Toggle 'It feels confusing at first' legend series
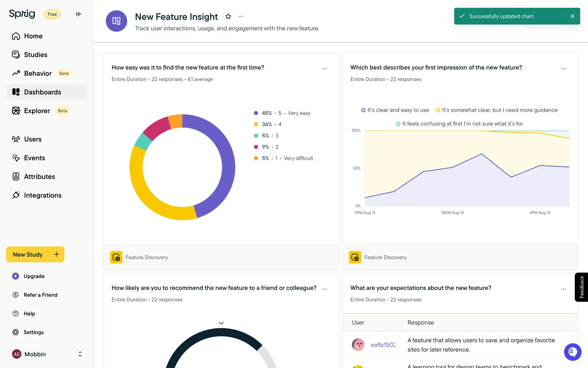The width and height of the screenshot is (588, 368). click(x=459, y=124)
